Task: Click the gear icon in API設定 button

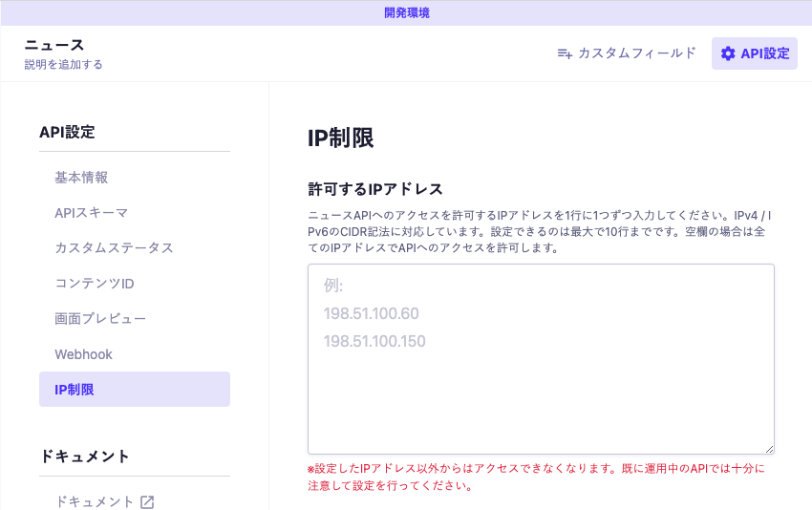Action: (728, 53)
